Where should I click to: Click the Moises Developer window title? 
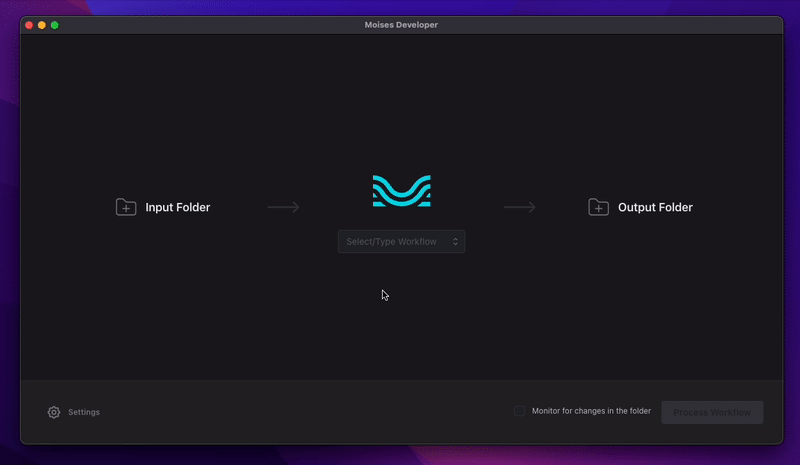pyautogui.click(x=401, y=25)
